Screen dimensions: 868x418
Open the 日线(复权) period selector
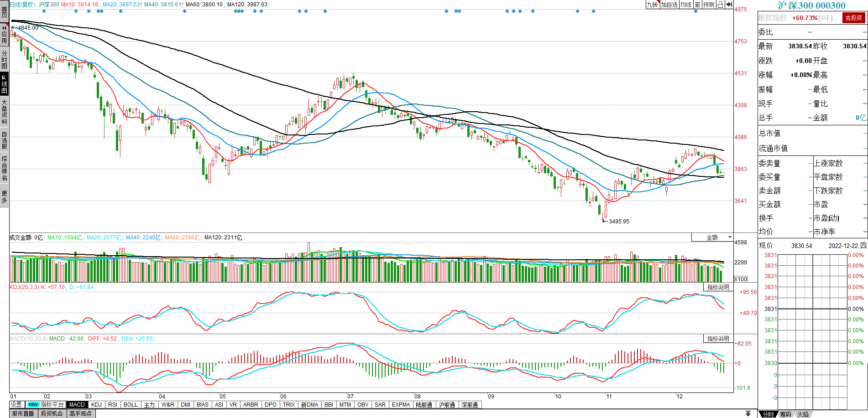click(x=22, y=5)
